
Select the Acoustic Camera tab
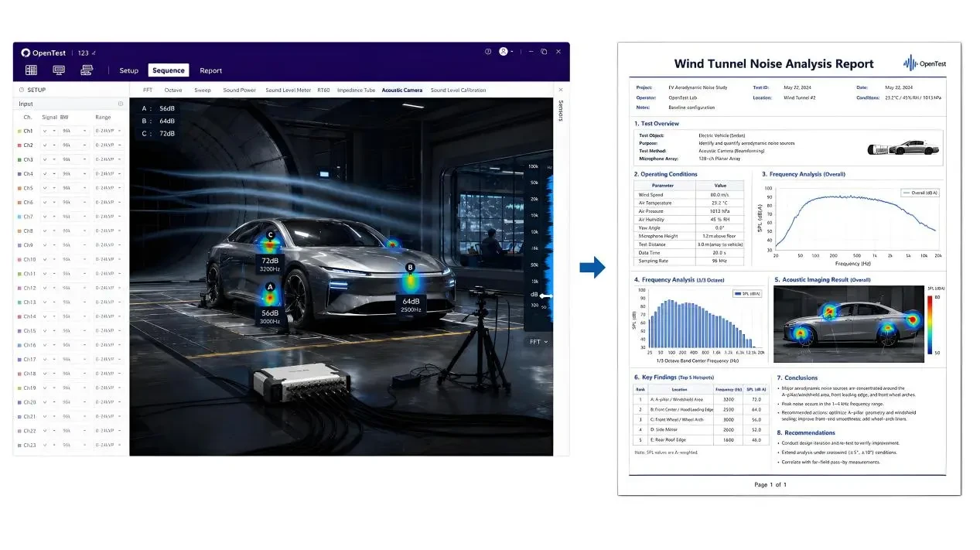pos(402,91)
